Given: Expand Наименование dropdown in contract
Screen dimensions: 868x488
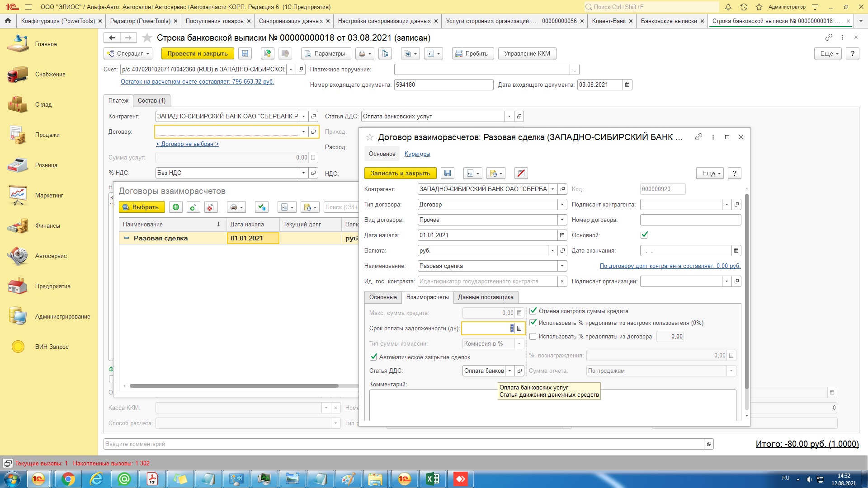Looking at the screenshot, I should coord(562,266).
